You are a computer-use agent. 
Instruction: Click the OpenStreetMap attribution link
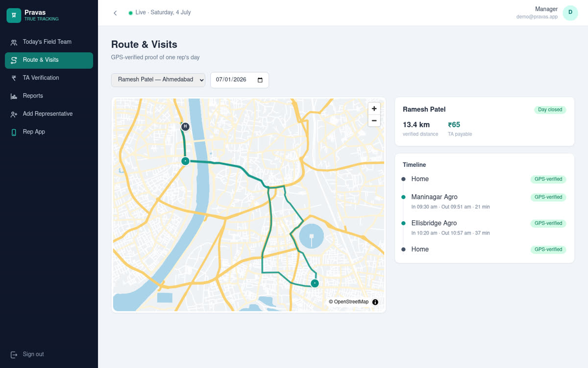tap(348, 302)
